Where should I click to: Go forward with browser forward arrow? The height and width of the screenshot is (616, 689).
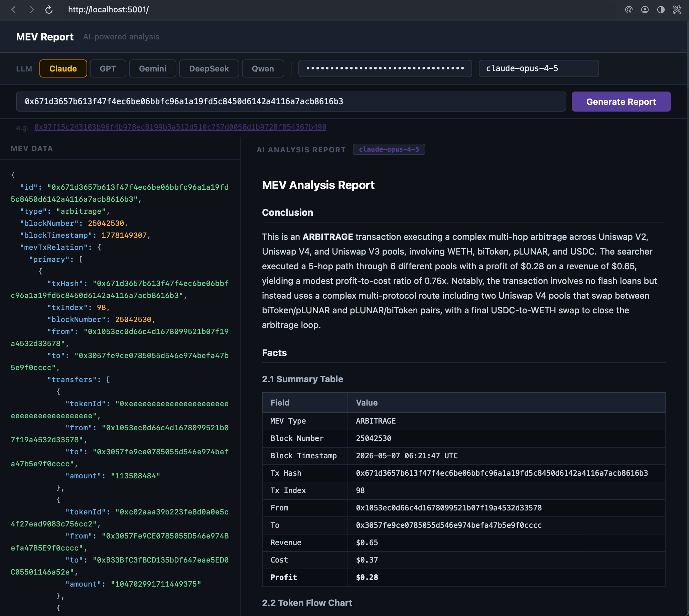tap(31, 9)
